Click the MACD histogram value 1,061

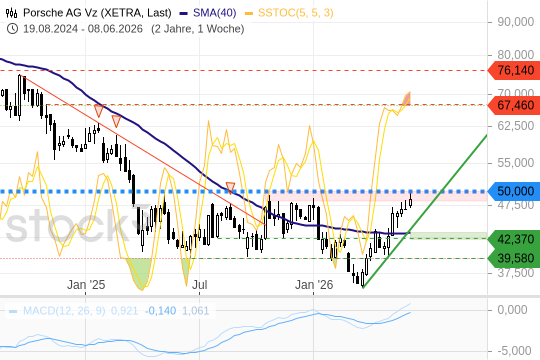click(x=195, y=311)
